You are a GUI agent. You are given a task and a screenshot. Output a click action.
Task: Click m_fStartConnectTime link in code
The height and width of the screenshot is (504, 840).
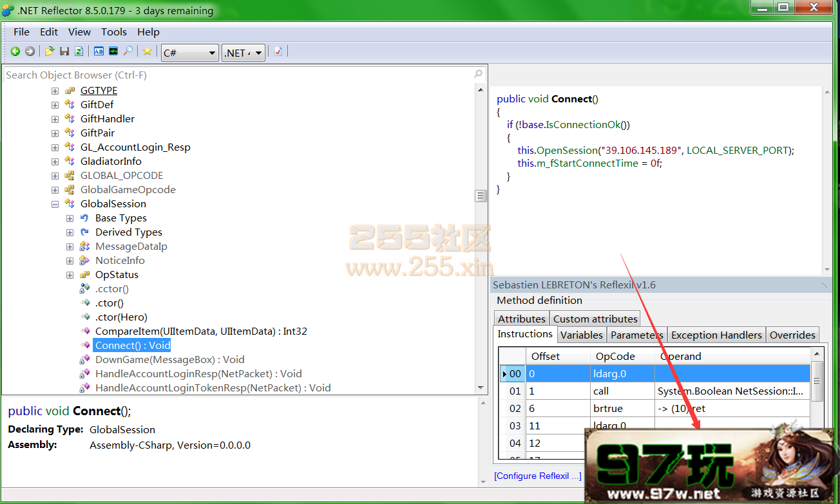(x=587, y=163)
